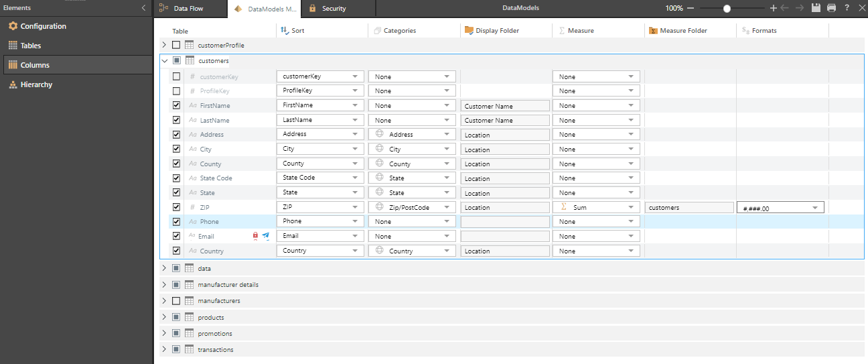Open the ZIP Formats dropdown
The height and width of the screenshot is (364, 868).
(780, 208)
